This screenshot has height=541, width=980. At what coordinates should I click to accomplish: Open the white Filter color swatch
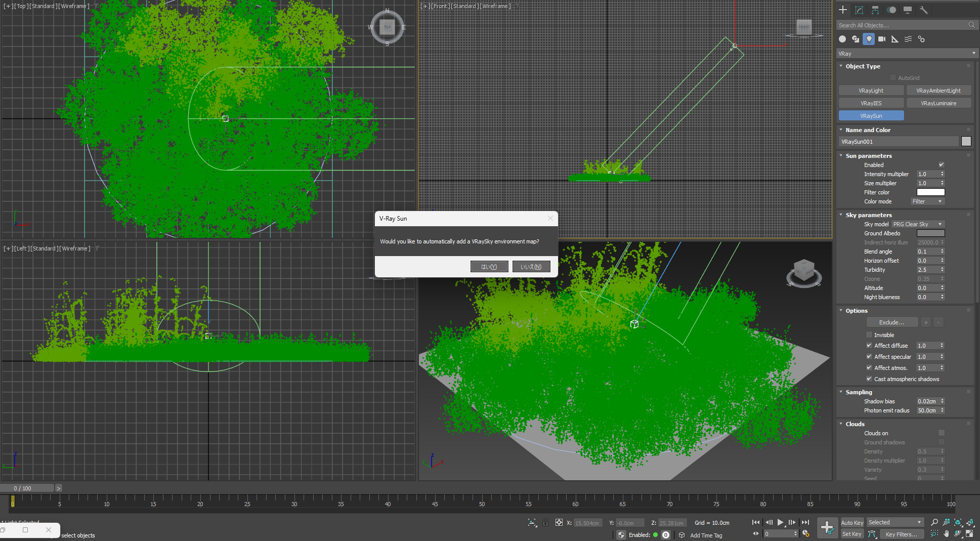click(930, 192)
